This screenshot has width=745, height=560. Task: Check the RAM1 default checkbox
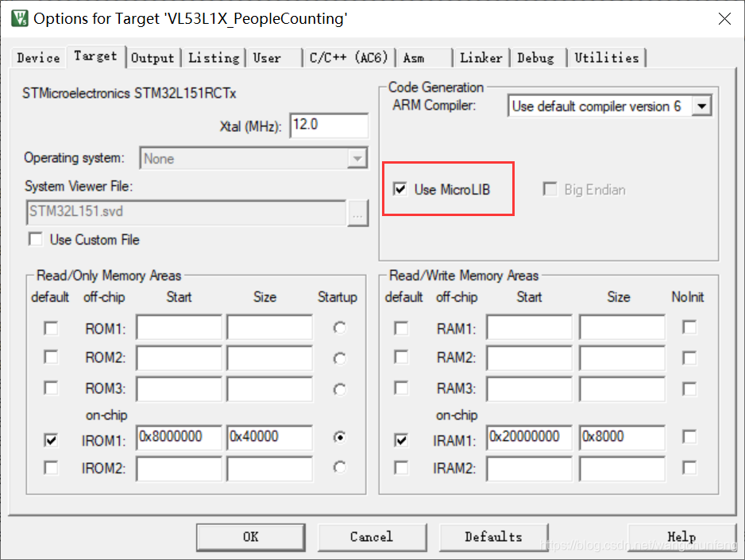[x=401, y=328]
